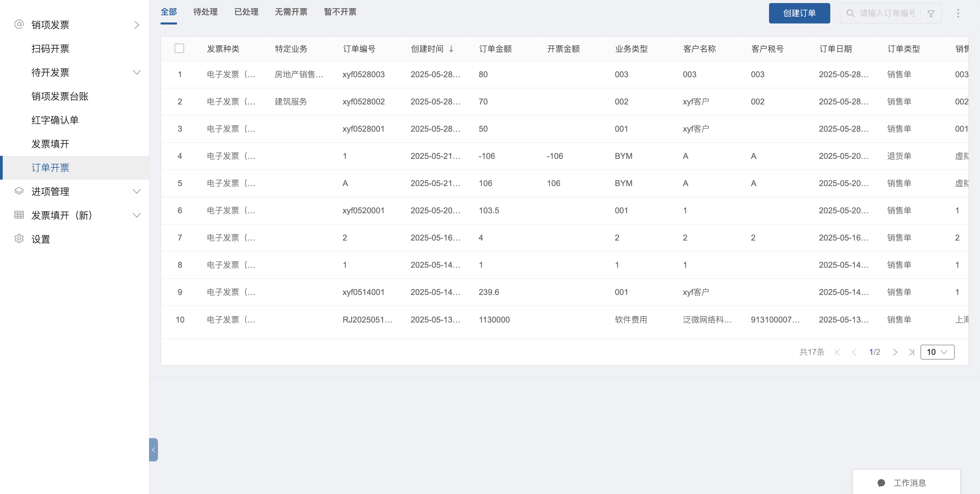Click the 进项管理 layers icon

tap(19, 191)
